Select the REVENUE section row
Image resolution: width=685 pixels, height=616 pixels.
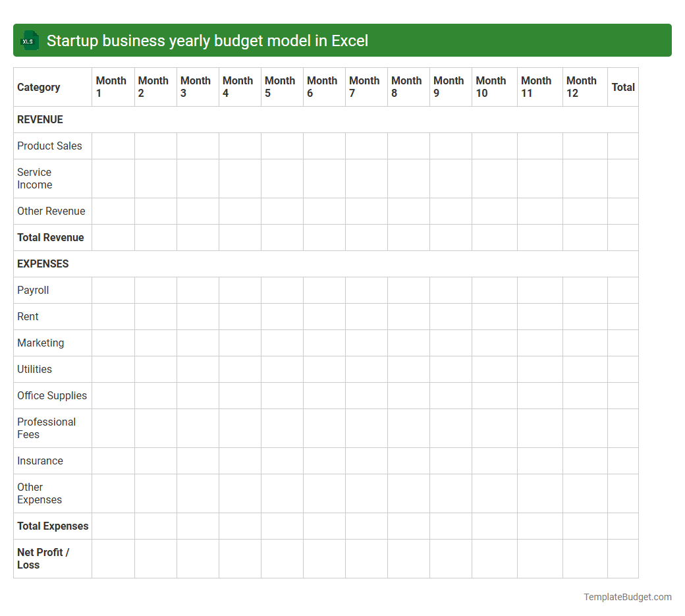[40, 119]
